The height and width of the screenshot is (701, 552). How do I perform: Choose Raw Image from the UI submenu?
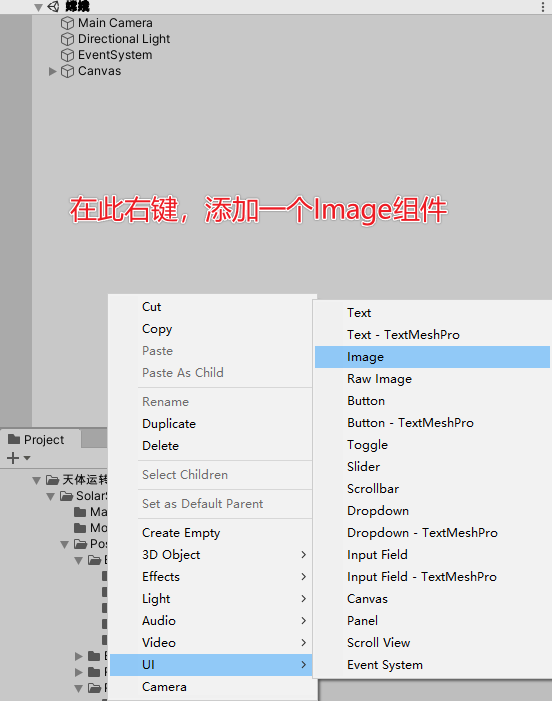432,379
